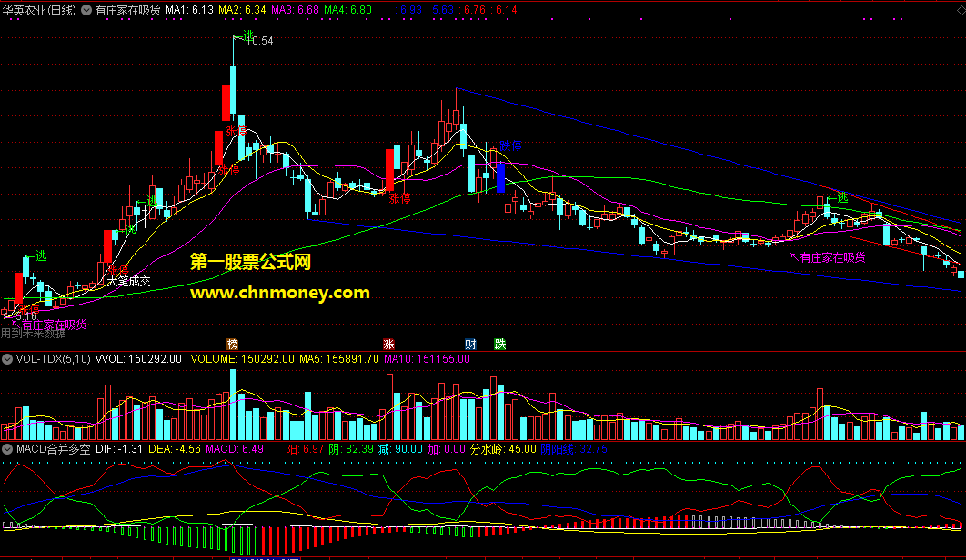966x560 pixels.
Task: Select the DIF: -1.31 value
Action: click(x=119, y=449)
